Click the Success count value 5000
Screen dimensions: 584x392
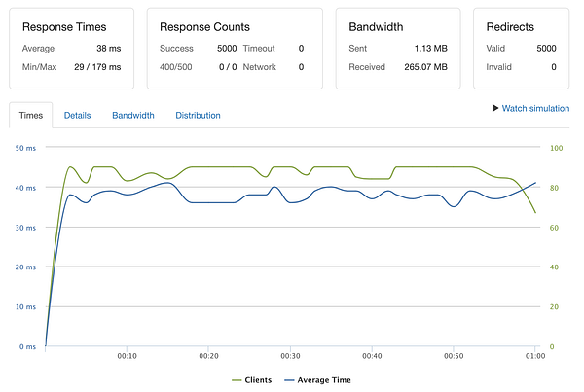[x=227, y=48]
